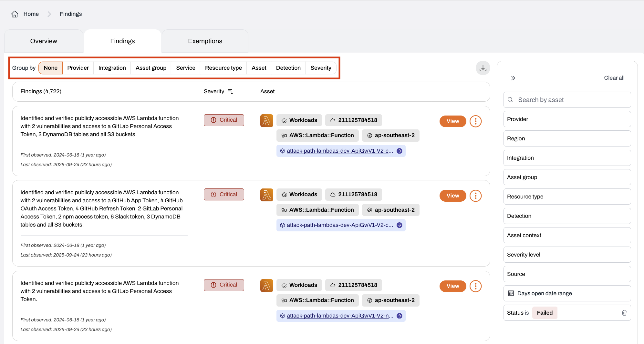Group findings by Provider

tap(78, 68)
